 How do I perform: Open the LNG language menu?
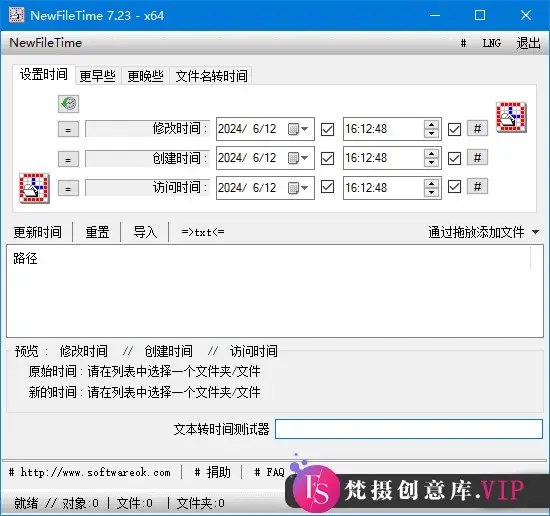click(x=491, y=43)
